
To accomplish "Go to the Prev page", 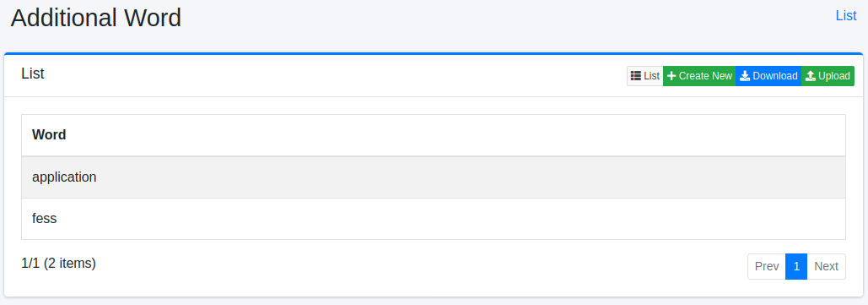I will 767,267.
